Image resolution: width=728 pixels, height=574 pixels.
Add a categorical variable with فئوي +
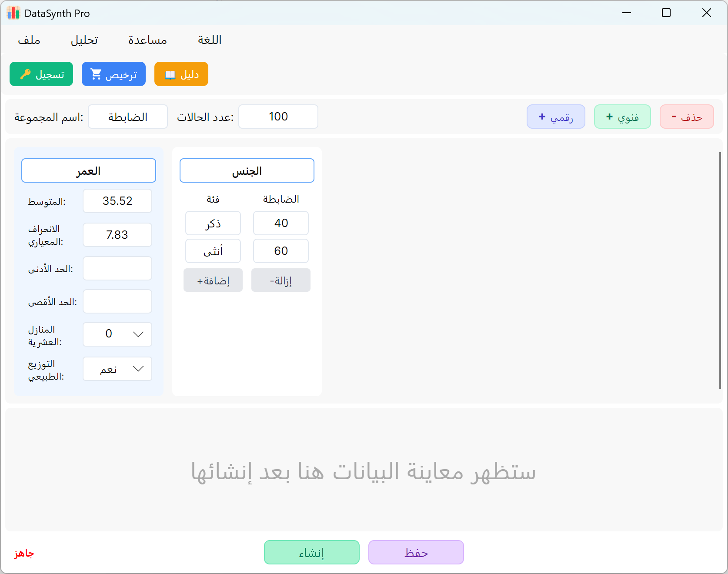(x=622, y=117)
